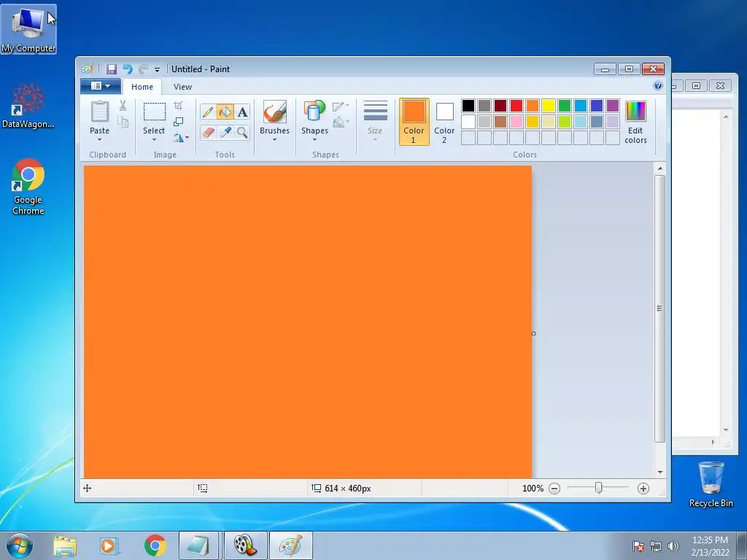Open the blue Paint file menu button
The image size is (747, 560).
tap(100, 86)
